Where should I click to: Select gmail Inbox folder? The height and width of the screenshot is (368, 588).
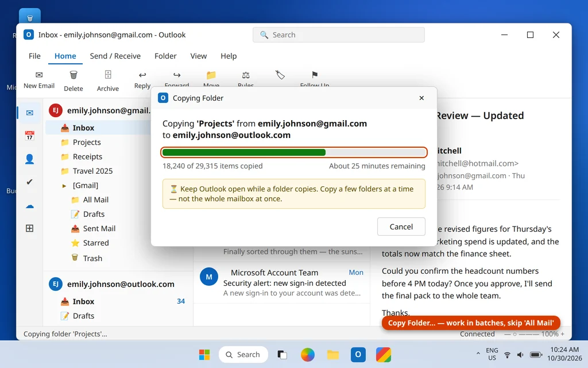pos(98,128)
